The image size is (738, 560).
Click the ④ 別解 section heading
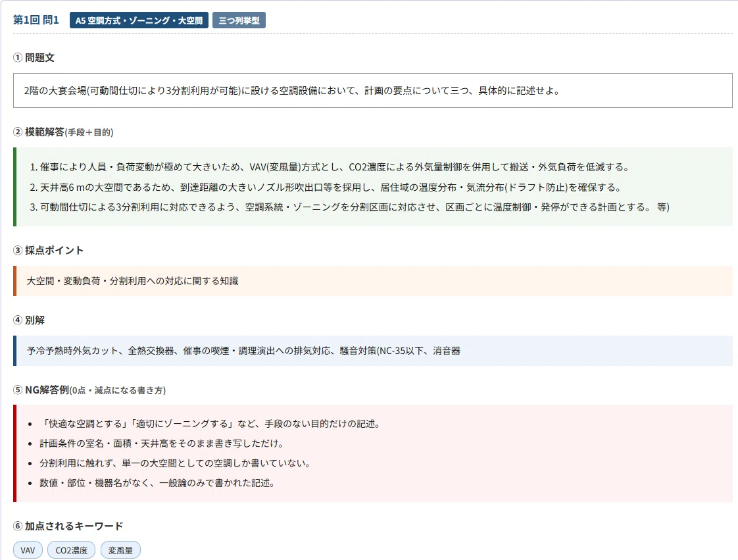(x=29, y=320)
